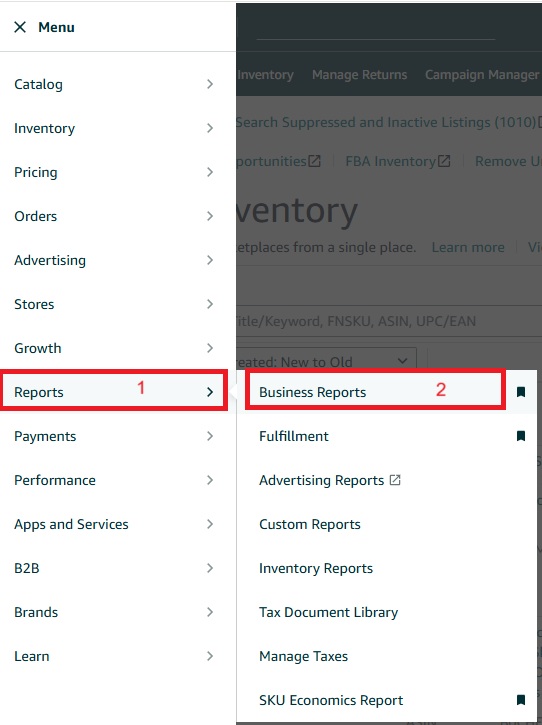Viewport: 542px width, 725px height.
Task: Expand the Payments chevron arrow
Action: tap(210, 436)
